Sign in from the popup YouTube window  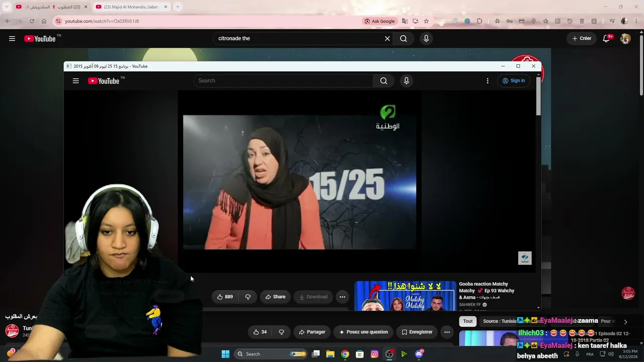(x=514, y=81)
